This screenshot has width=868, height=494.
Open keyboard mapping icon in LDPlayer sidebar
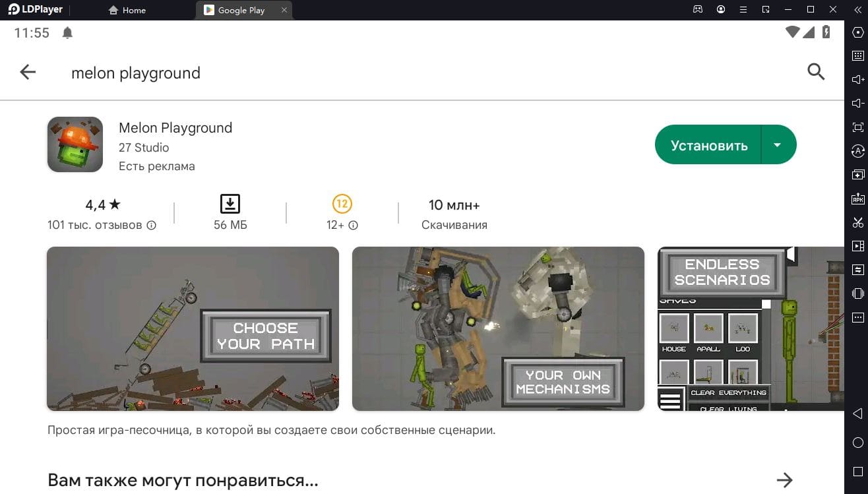click(x=857, y=56)
